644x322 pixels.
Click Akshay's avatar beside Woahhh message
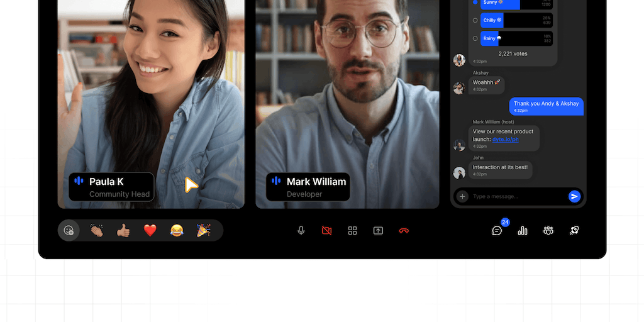pos(459,88)
